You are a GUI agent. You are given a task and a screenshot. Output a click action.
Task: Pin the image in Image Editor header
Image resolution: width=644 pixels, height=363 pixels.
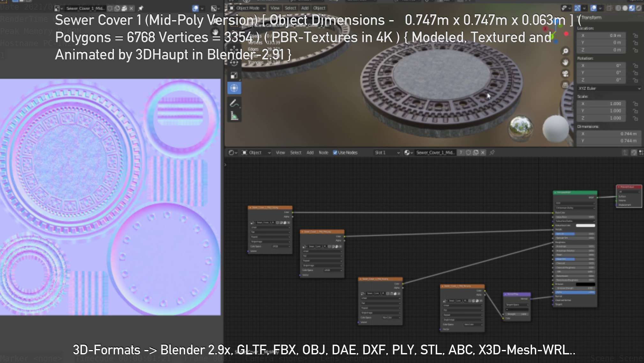click(x=140, y=8)
